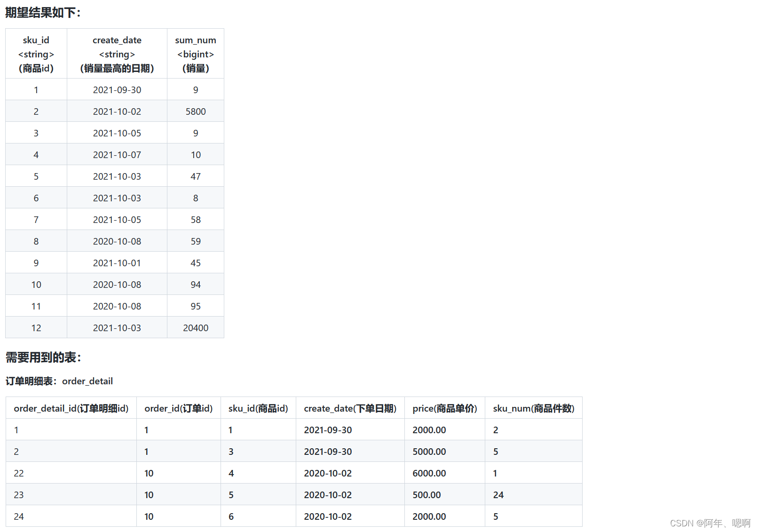Click the 'create_date <string> (销量最高的日期)' column header
The width and height of the screenshot is (758, 532).
117,54
